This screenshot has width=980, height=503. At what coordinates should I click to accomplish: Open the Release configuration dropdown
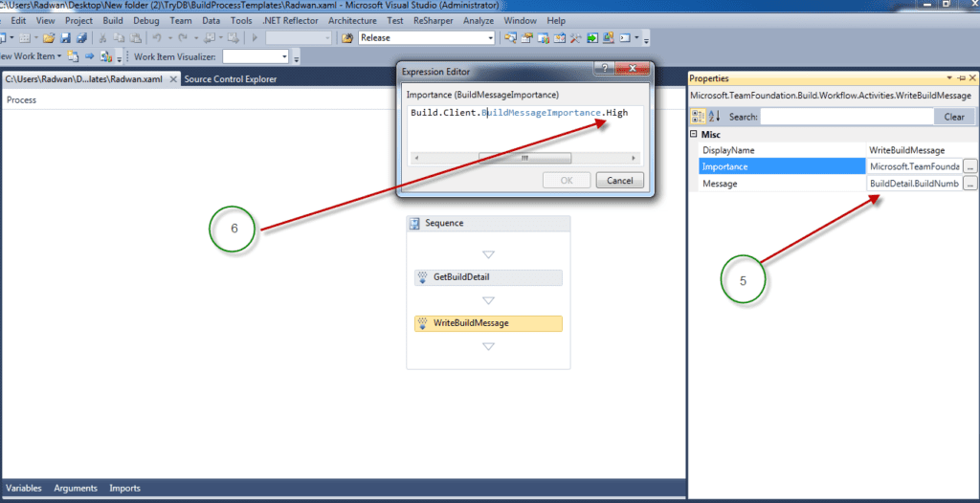490,38
